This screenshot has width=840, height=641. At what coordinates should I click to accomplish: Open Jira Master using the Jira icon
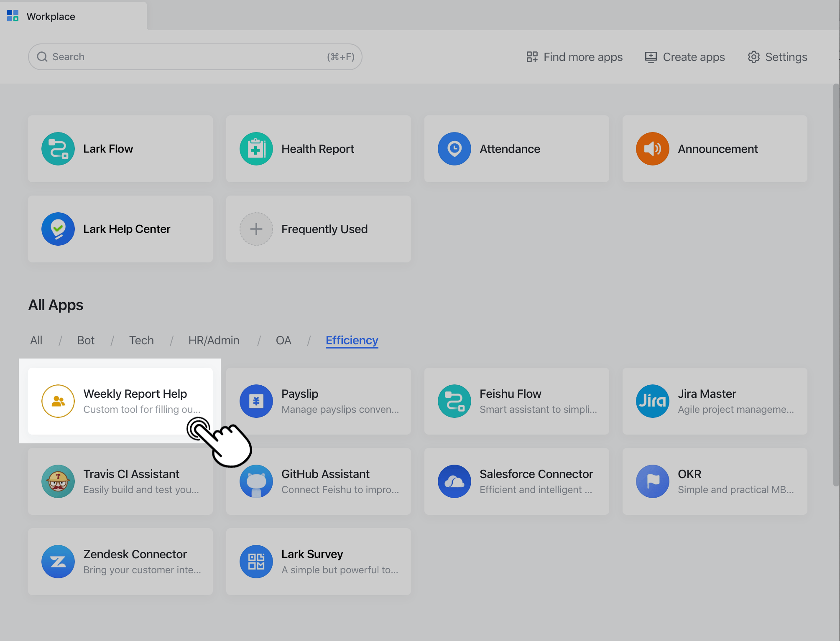[x=652, y=401]
